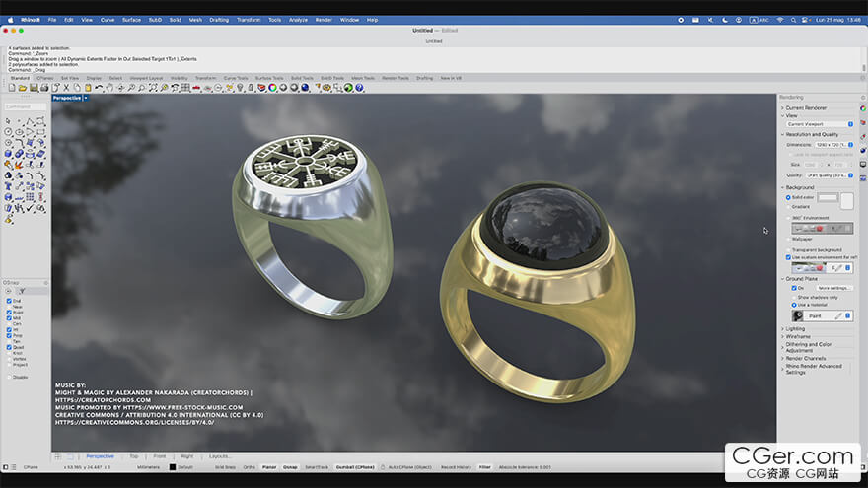Switch to the Front viewport tab

pyautogui.click(x=160, y=457)
